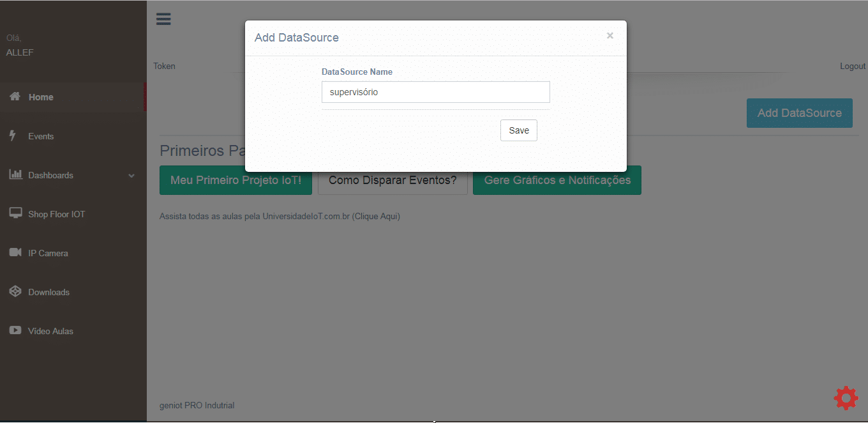Select Events in the sidebar menu
The width and height of the screenshot is (868, 423).
pos(41,136)
